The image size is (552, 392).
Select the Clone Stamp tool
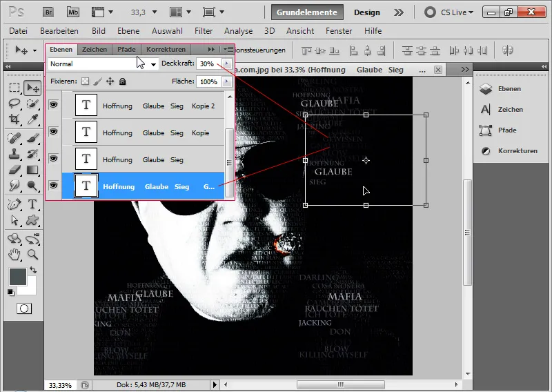[x=14, y=154]
